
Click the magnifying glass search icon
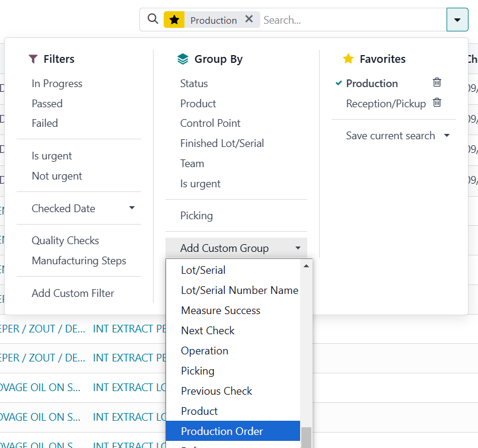pyautogui.click(x=153, y=20)
